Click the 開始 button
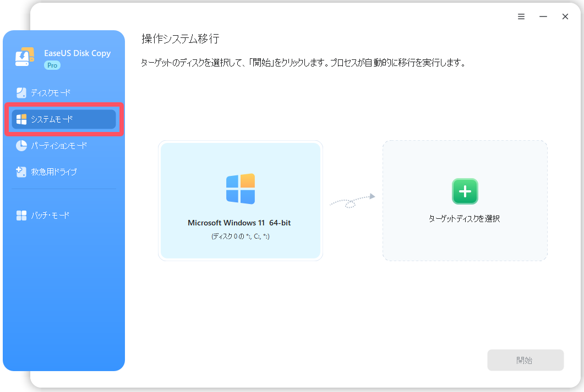Image resolution: width=584 pixels, height=392 pixels. pos(525,360)
